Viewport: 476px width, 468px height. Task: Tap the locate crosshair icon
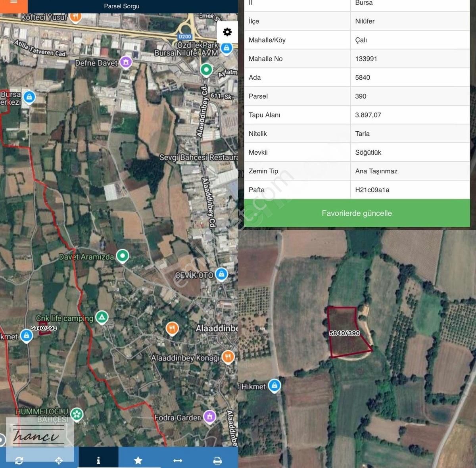[x=59, y=460]
